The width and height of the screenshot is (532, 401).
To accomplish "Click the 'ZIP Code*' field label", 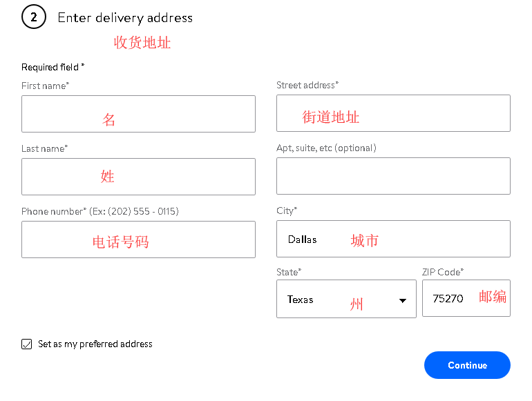I will tap(443, 273).
